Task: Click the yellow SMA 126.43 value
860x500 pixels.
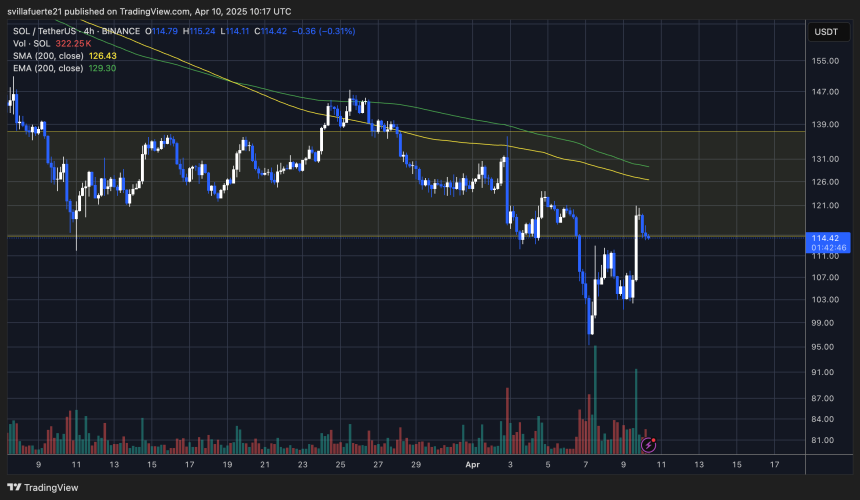Action: [104, 58]
